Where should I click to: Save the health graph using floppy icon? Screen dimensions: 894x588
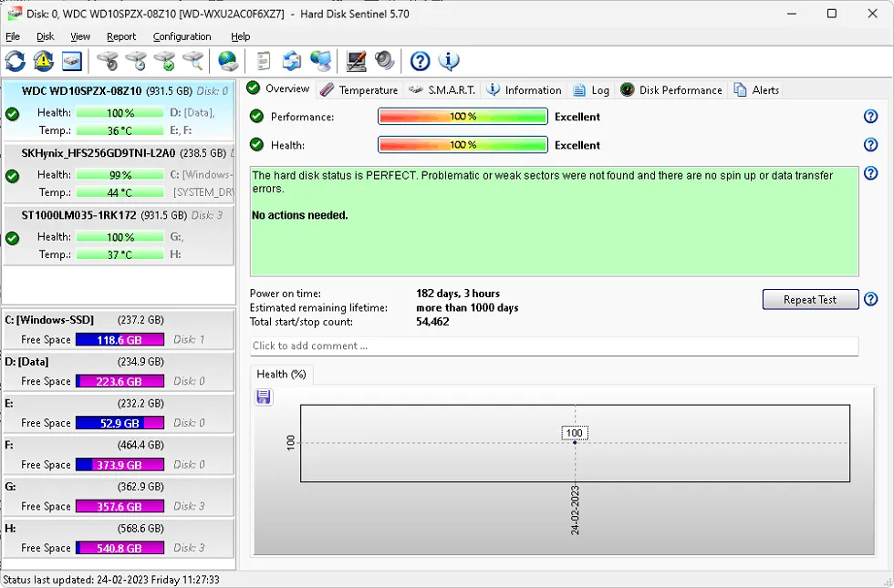point(264,397)
